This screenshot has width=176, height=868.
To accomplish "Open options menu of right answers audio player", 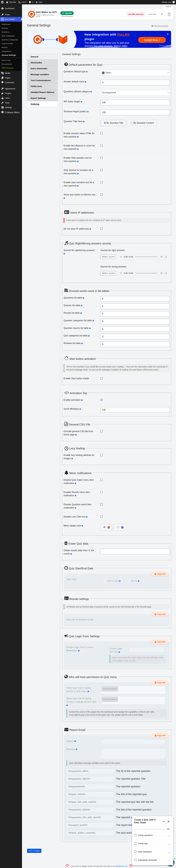I will pos(166,257).
